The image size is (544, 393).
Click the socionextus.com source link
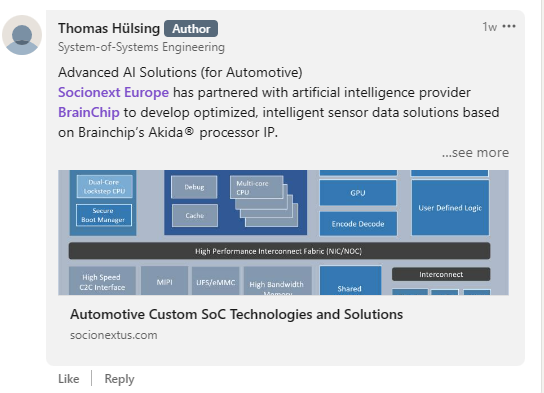pos(114,335)
